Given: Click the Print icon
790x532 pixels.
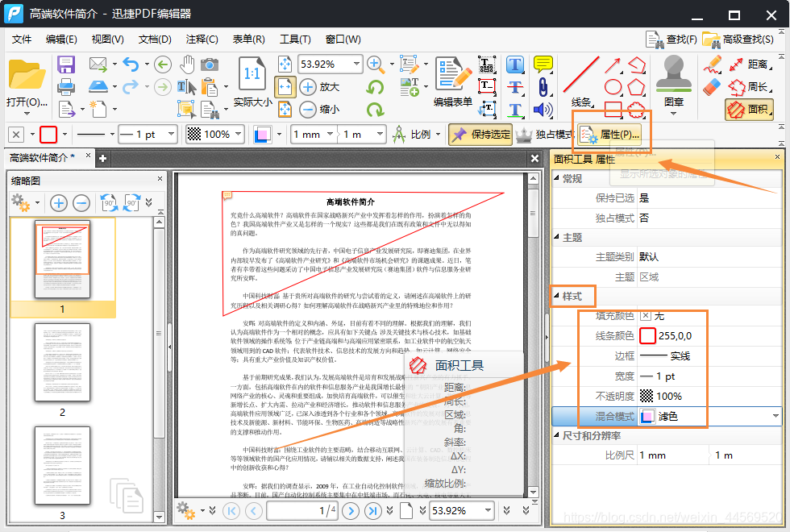Looking at the screenshot, I should coord(66,87).
